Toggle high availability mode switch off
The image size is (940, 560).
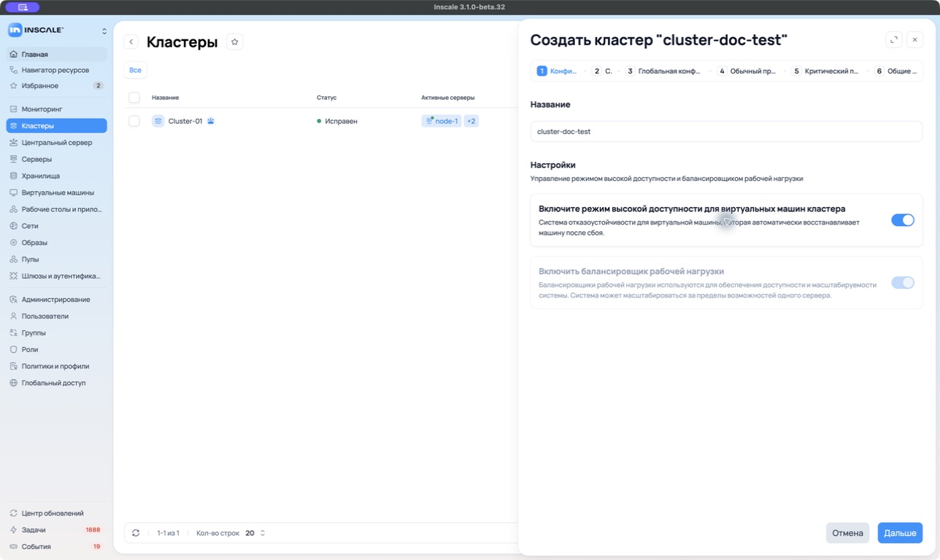point(903,220)
